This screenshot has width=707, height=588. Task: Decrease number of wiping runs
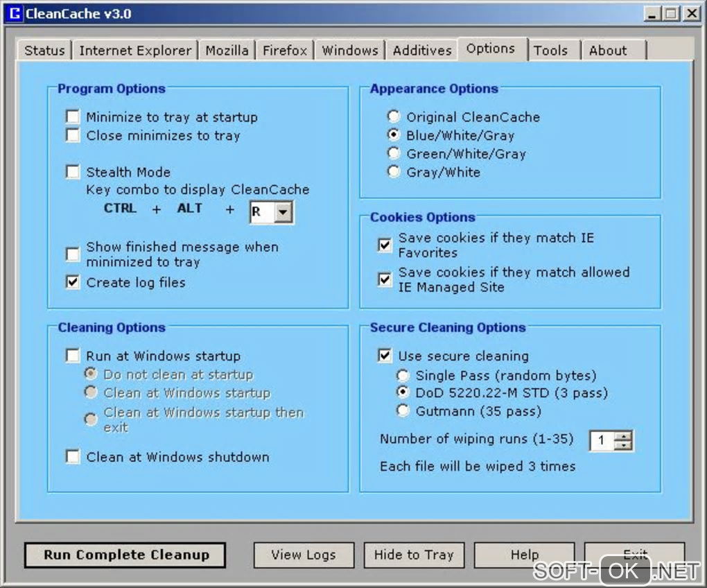click(623, 446)
